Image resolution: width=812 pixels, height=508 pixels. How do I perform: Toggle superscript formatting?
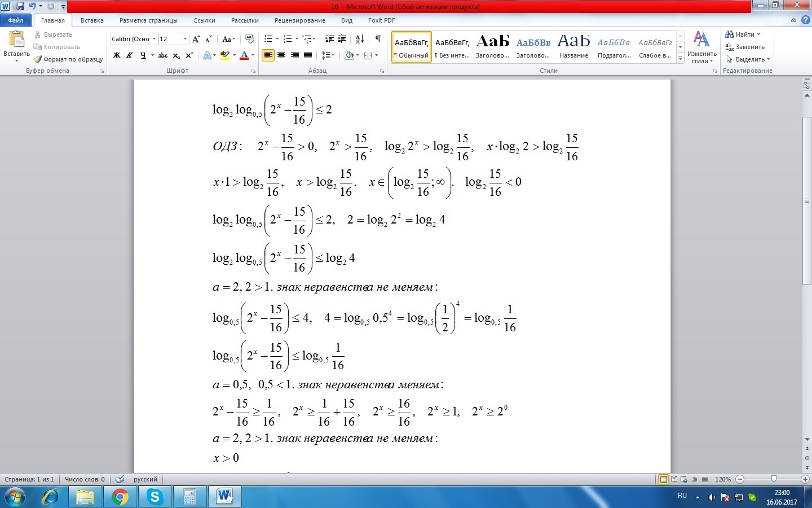[x=189, y=55]
